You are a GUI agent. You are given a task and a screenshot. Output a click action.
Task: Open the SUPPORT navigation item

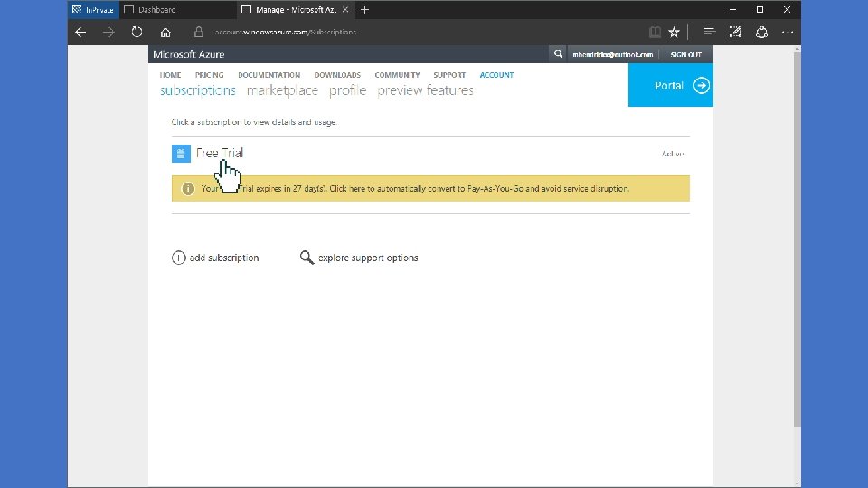tap(449, 75)
